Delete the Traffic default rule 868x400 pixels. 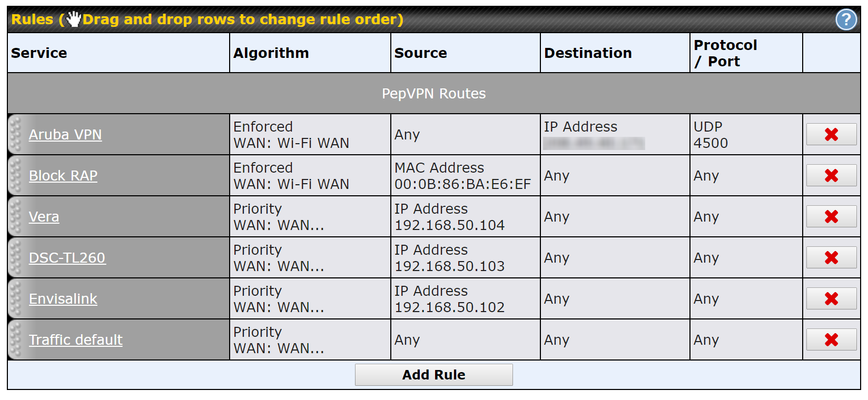click(x=831, y=339)
